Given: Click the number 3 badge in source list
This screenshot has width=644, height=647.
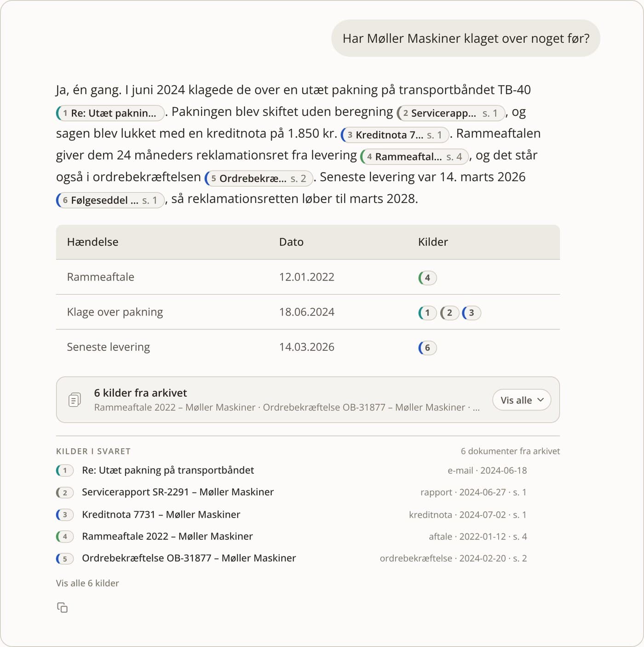Looking at the screenshot, I should [65, 515].
